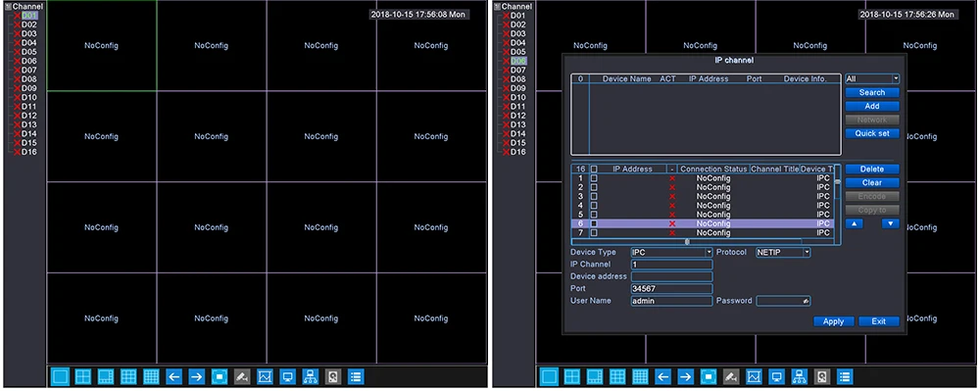Go to previous page in the 17:56:08 window
Viewport: 980px width, 391px height.
(x=173, y=376)
